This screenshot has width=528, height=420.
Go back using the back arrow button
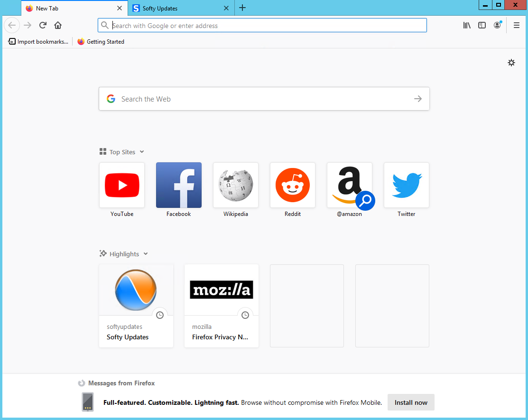(x=12, y=25)
